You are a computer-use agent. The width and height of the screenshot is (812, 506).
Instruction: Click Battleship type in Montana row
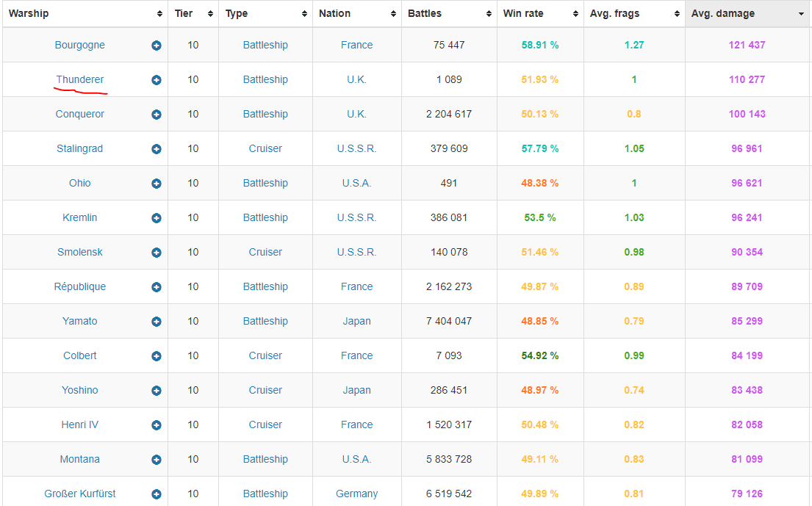pos(266,459)
